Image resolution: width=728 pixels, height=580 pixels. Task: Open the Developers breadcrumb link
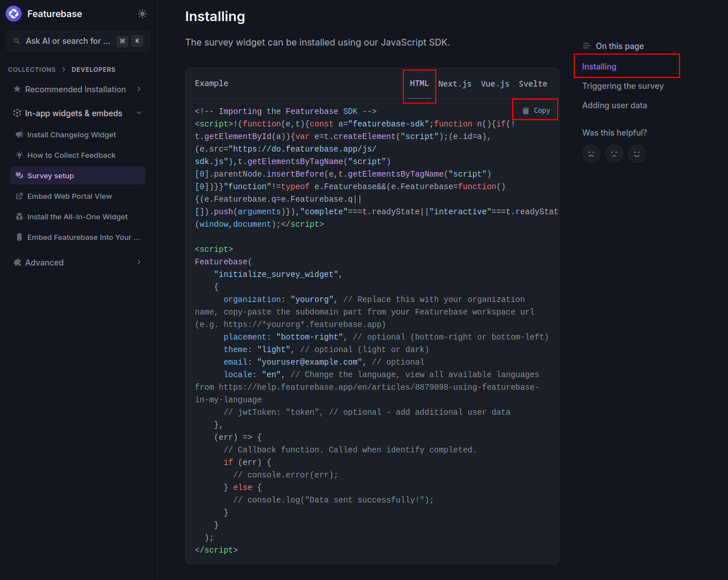tap(93, 70)
